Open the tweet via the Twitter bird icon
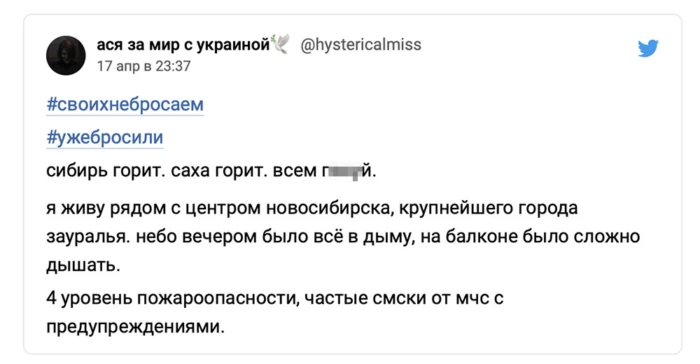Image resolution: width=700 pixels, height=364 pixels. click(x=648, y=49)
